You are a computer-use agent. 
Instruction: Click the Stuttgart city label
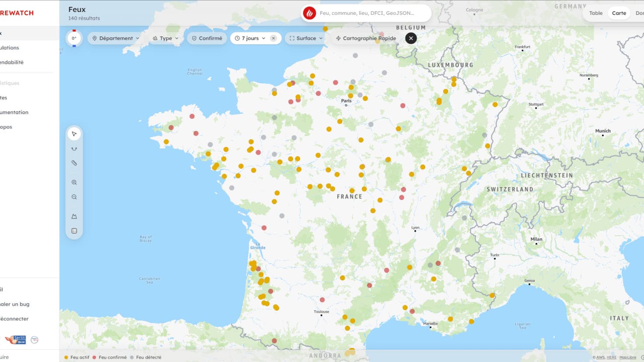click(536, 104)
